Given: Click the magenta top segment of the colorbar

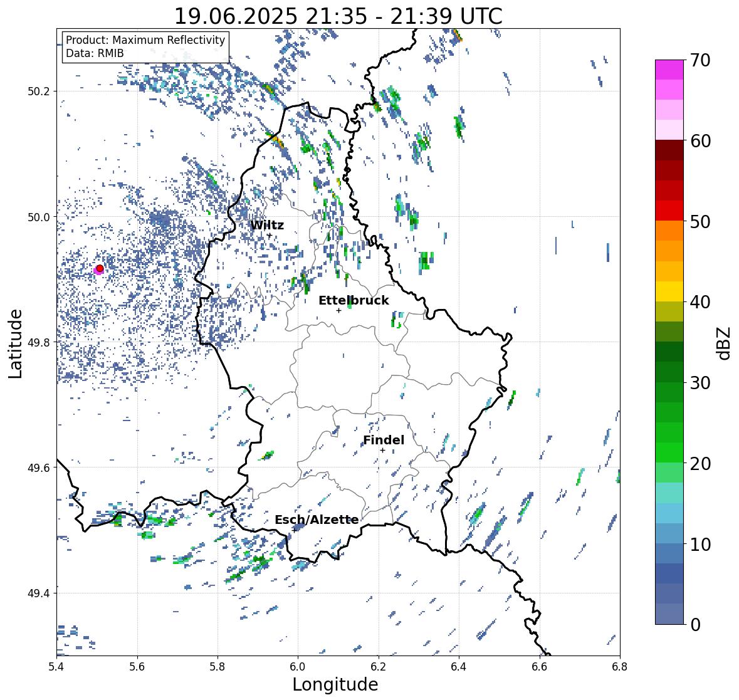Looking at the screenshot, I should (x=669, y=70).
